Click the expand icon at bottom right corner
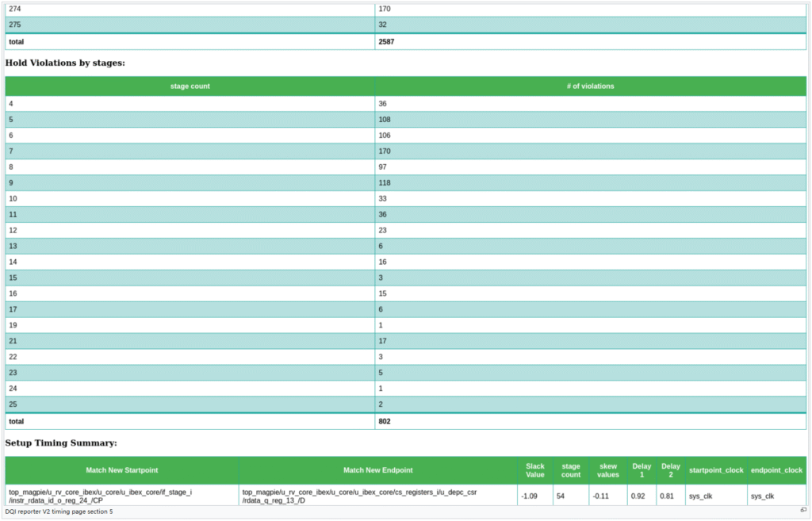The width and height of the screenshot is (812, 521). coord(803,511)
